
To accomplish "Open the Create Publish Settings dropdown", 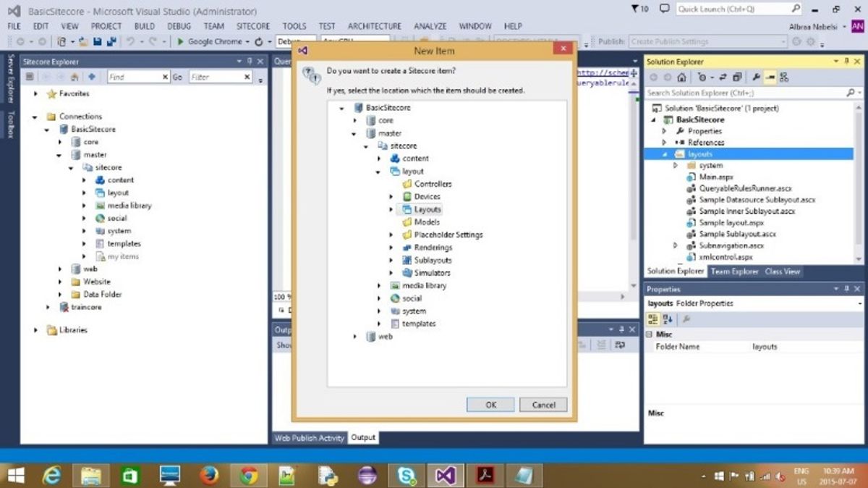I will click(783, 42).
